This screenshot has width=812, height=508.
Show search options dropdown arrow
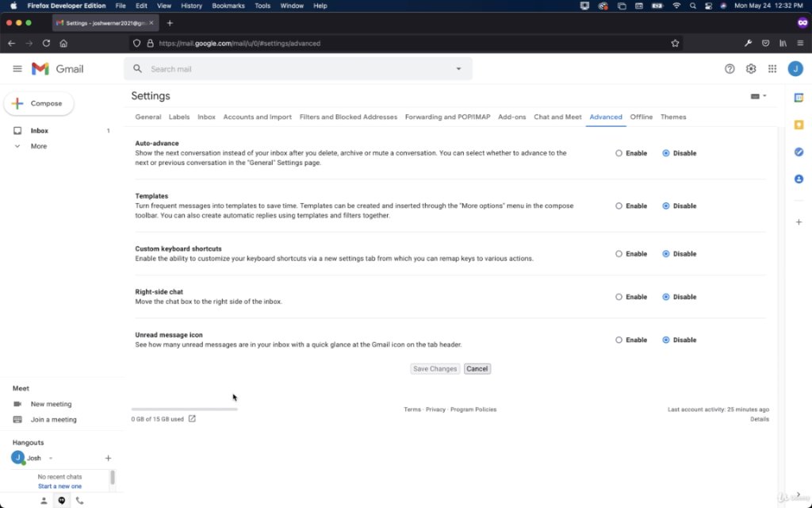(x=458, y=69)
